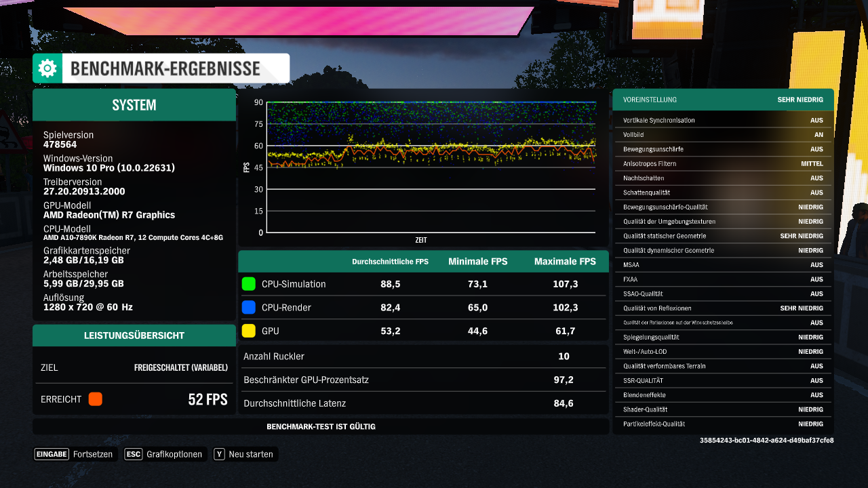The height and width of the screenshot is (488, 868).
Task: Click the orange ERREICHT indicator square
Action: click(x=95, y=399)
